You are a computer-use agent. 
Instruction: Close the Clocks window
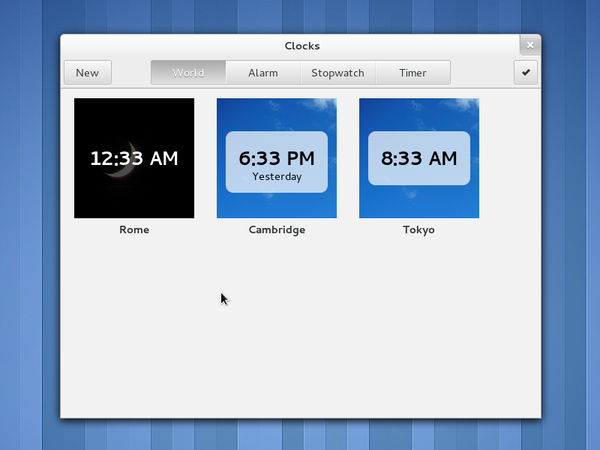click(530, 45)
